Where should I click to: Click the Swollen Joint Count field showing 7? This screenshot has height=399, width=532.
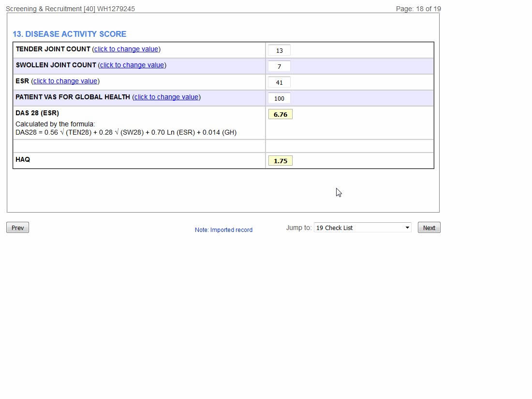[279, 66]
